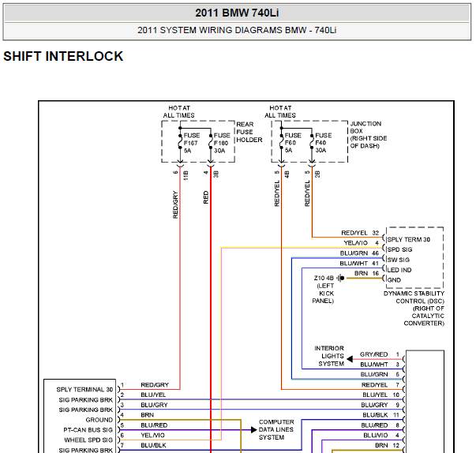This screenshot has width=476, height=453.
Task: Click the 'SPLY TERMINAL 30' pin label
Action: click(84, 390)
